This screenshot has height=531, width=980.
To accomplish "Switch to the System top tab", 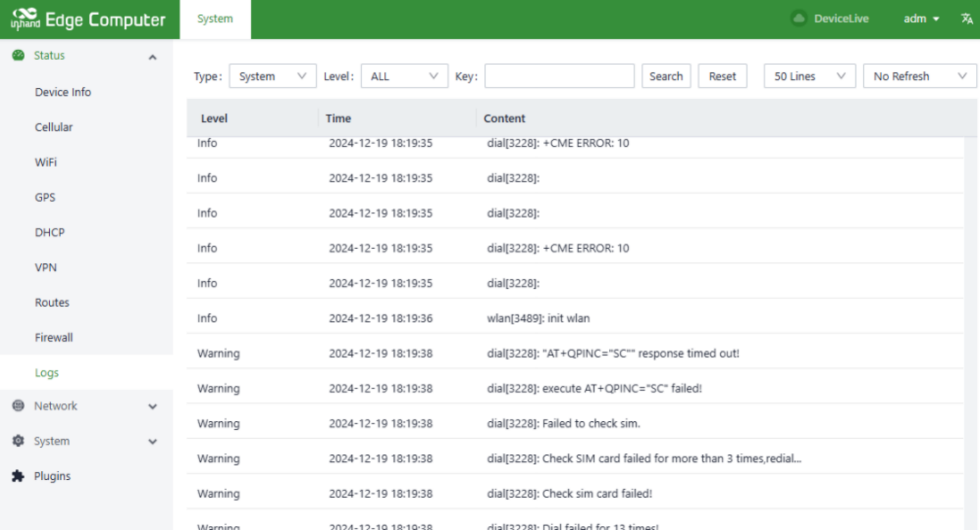I will pos(215,19).
